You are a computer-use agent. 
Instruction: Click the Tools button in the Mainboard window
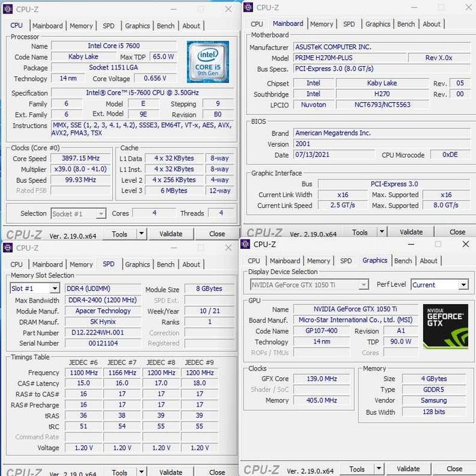click(360, 233)
